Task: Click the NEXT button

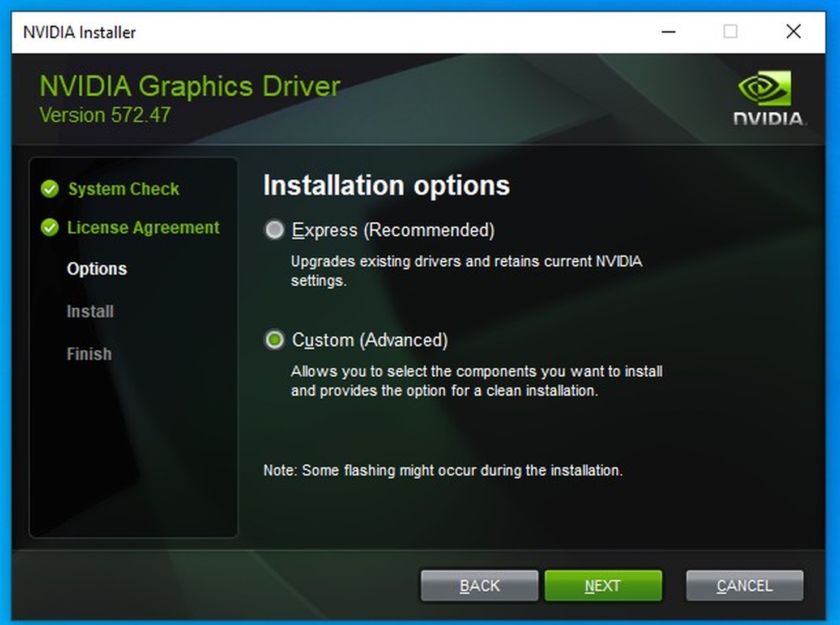Action: click(x=603, y=585)
